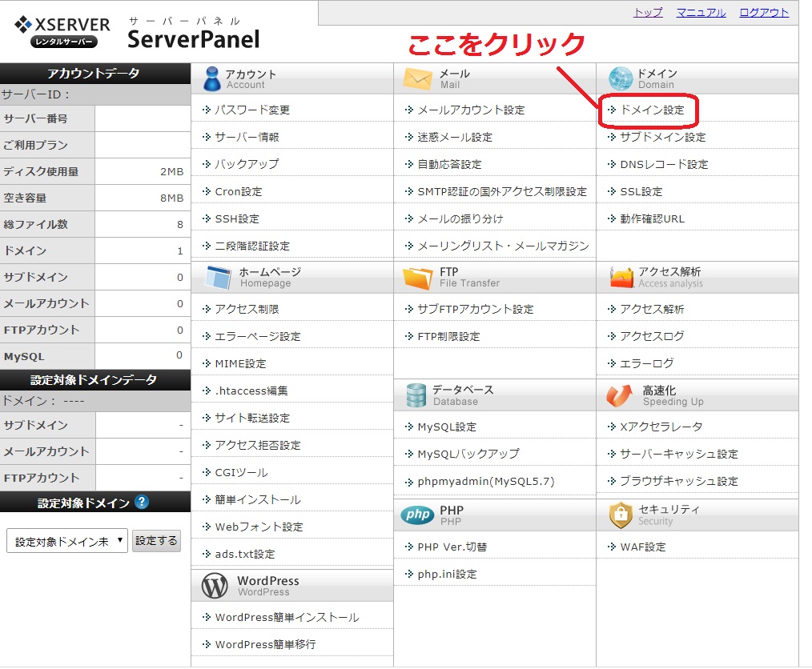Image resolution: width=812 pixels, height=669 pixels.
Task: Click the WordPress logo icon
Action: point(215,586)
